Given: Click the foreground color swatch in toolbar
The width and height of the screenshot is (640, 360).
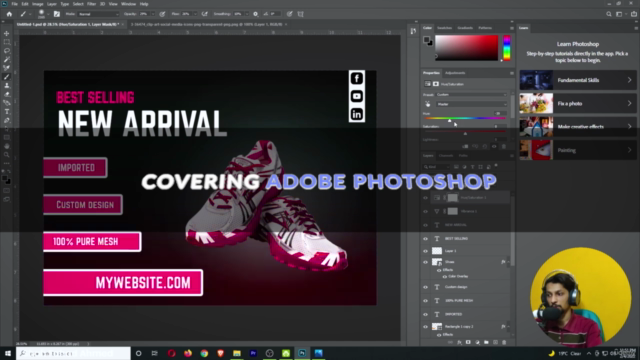Looking at the screenshot, I should pyautogui.click(x=5, y=179).
